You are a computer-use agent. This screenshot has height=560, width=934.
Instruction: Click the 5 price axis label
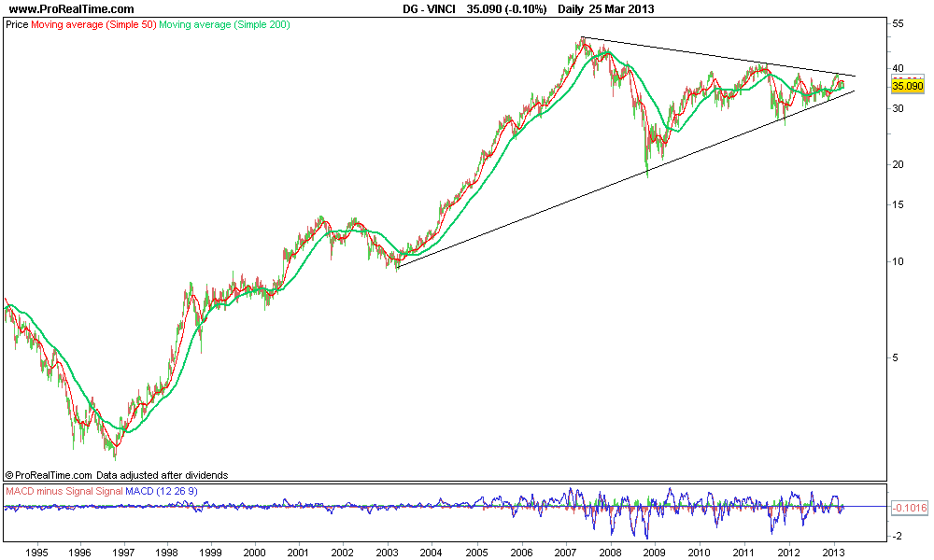tap(896, 357)
